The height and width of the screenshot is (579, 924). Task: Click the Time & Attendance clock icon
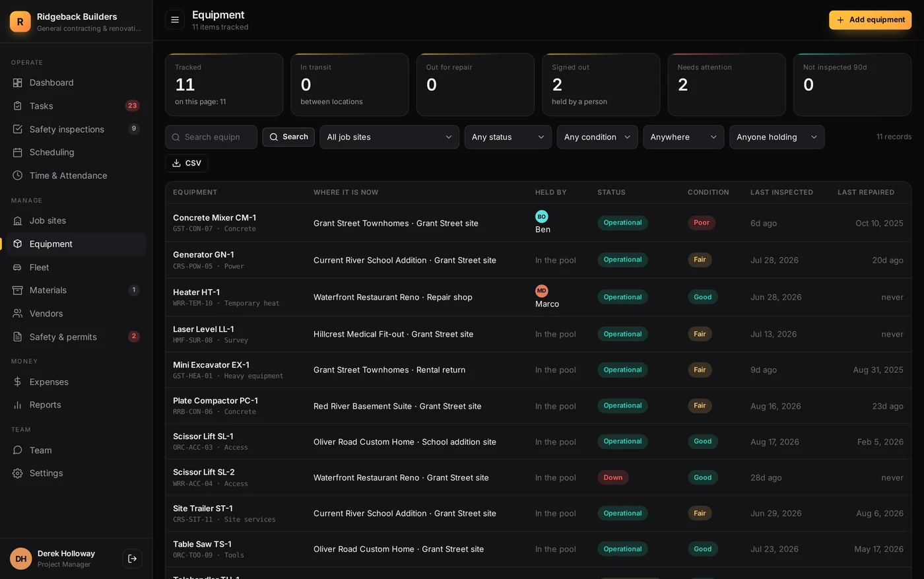click(x=18, y=176)
